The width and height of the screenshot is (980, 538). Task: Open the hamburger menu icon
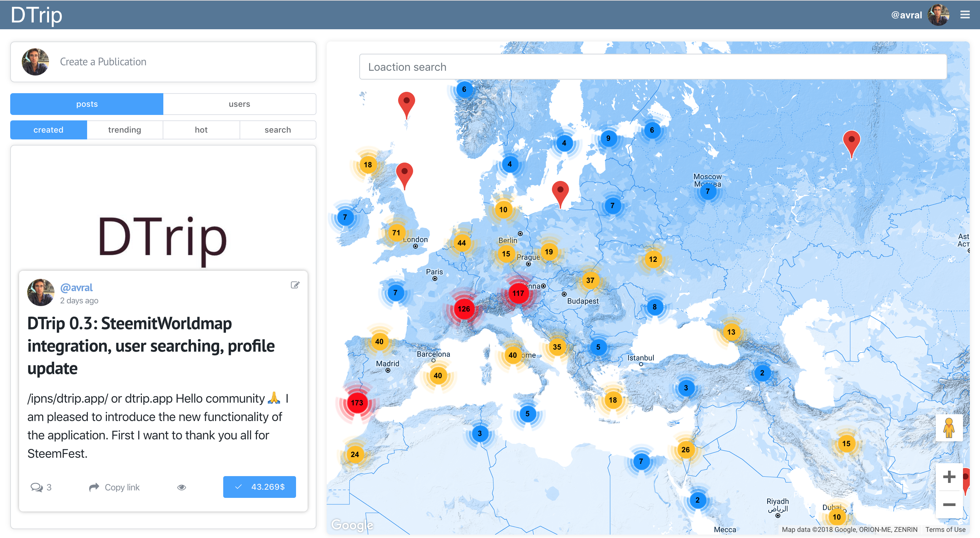[x=965, y=15]
